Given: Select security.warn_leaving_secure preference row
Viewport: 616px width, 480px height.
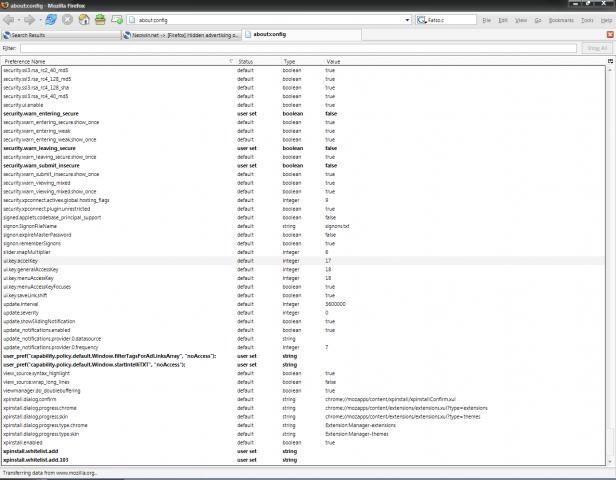Looking at the screenshot, I should pos(303,148).
